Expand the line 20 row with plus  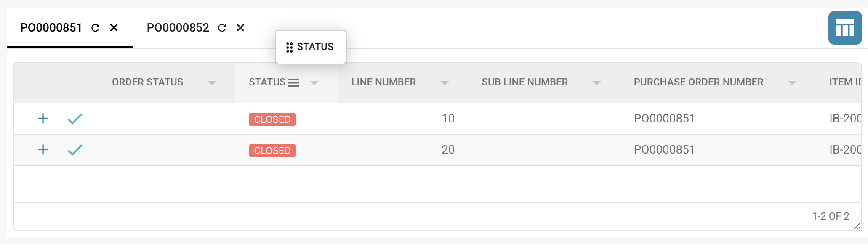[43, 150]
